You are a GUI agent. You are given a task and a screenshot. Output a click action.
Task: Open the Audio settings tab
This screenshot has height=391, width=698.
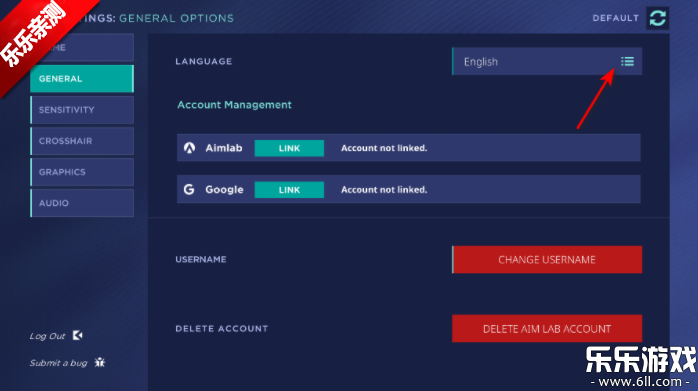pos(82,203)
